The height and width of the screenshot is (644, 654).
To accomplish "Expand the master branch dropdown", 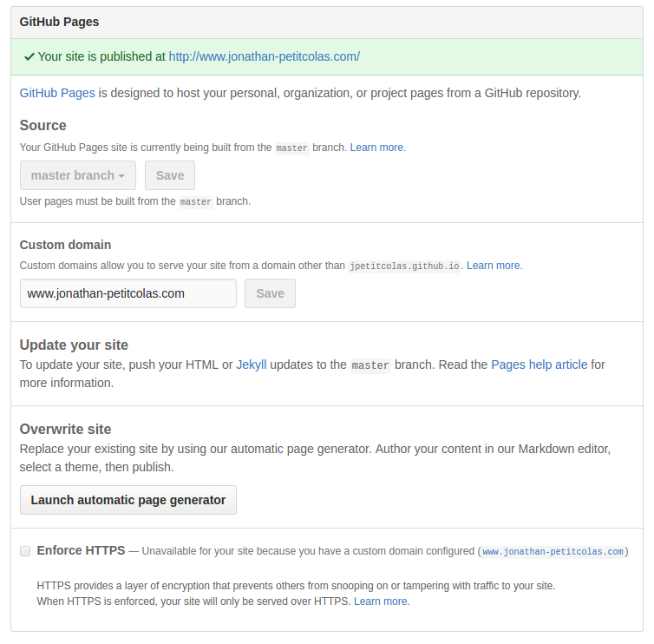I will 78,175.
